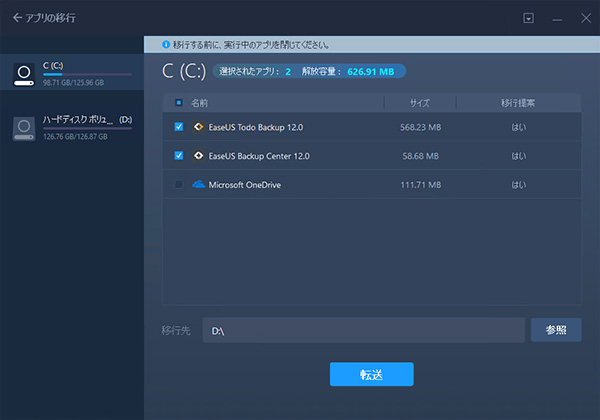The image size is (600, 420).
Task: Sort by the 名前 column header
Action: point(199,103)
